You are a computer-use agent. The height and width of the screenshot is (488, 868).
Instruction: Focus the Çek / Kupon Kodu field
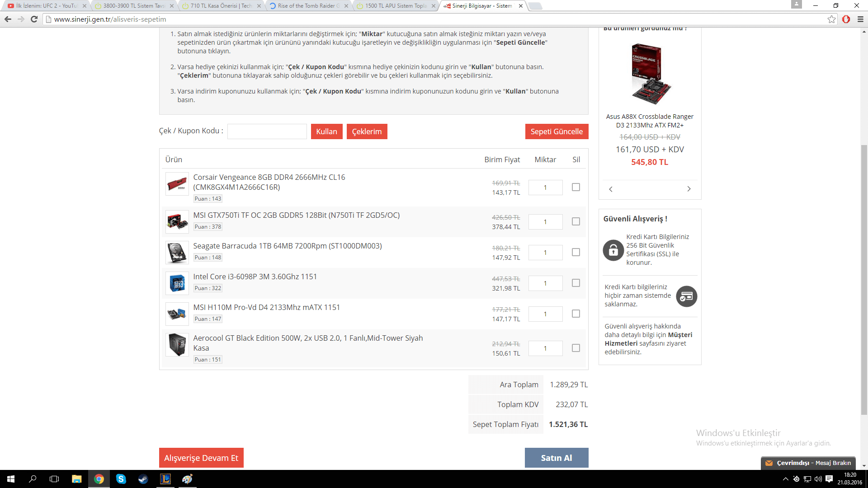coord(267,131)
